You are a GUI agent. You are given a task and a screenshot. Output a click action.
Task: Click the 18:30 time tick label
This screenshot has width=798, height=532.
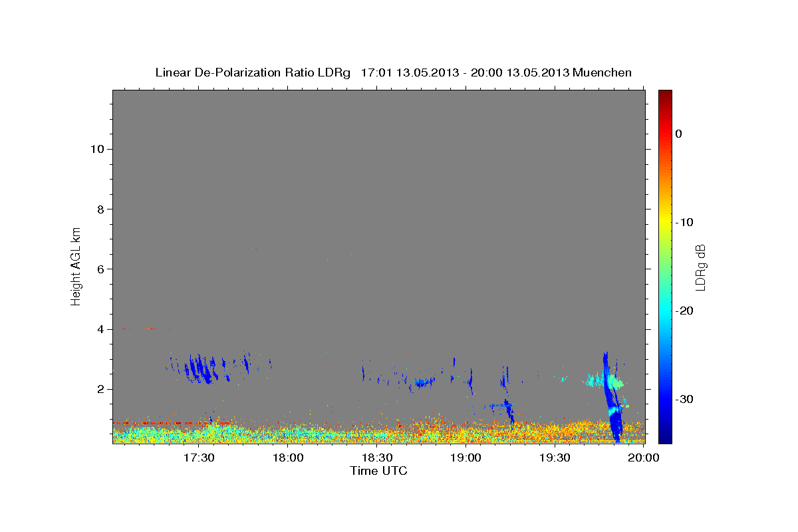377,458
